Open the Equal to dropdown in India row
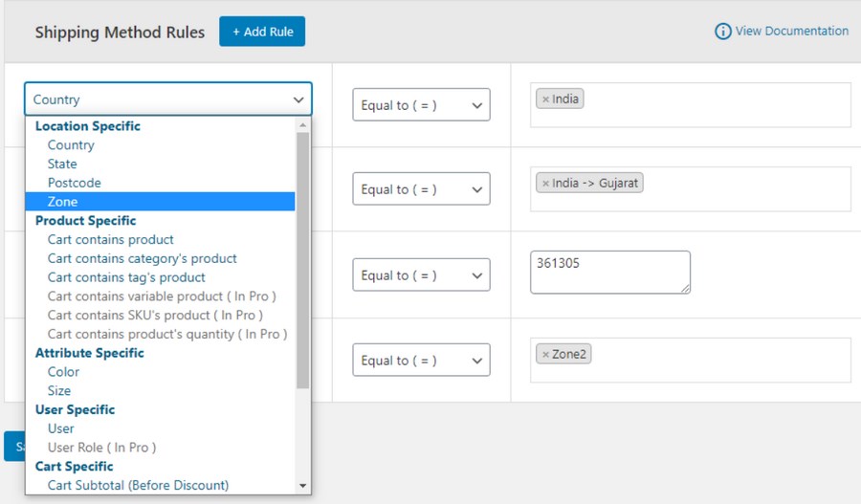The width and height of the screenshot is (861, 504). tap(421, 105)
